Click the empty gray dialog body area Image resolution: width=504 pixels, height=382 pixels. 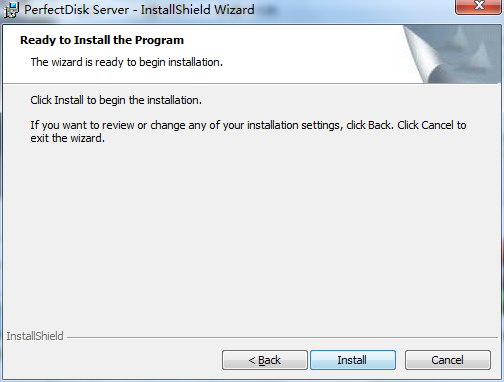click(x=250, y=233)
